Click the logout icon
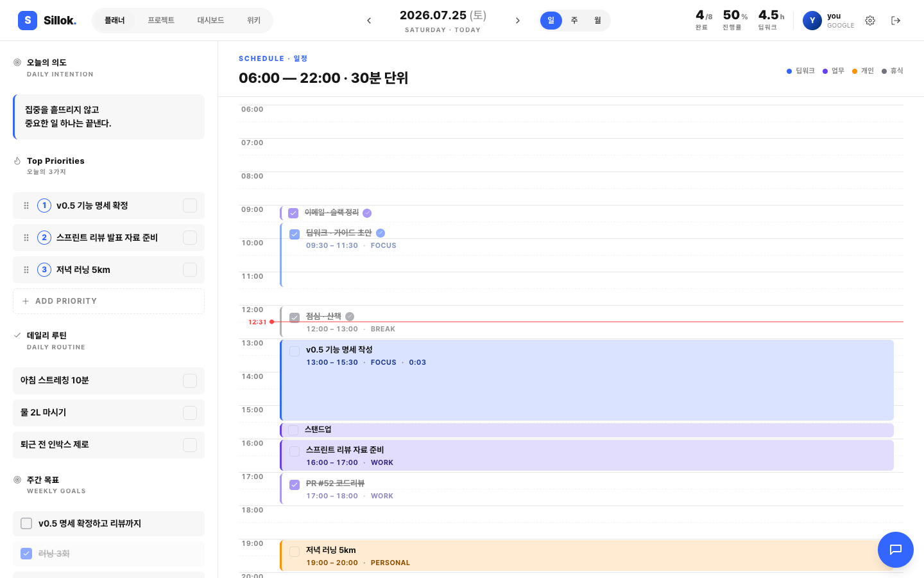This screenshot has width=924, height=578. pyautogui.click(x=896, y=21)
